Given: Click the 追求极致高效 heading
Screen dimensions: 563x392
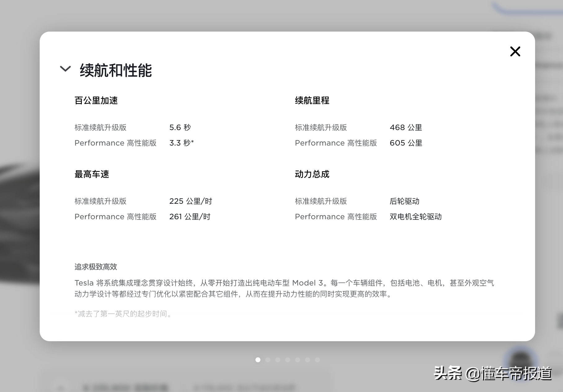Looking at the screenshot, I should coord(96,267).
